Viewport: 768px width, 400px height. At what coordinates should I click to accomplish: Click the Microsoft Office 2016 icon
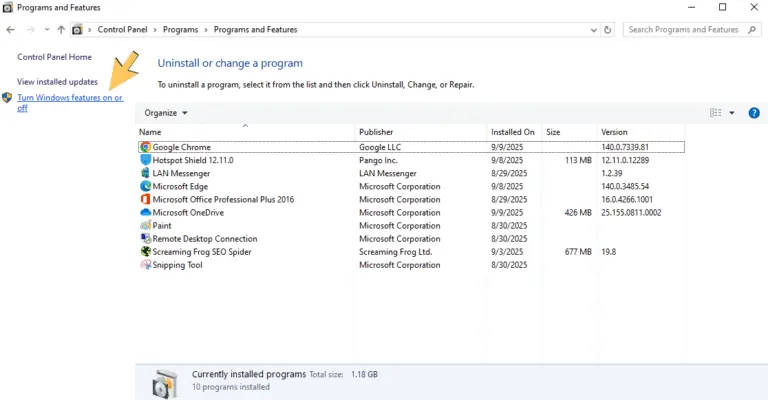145,199
